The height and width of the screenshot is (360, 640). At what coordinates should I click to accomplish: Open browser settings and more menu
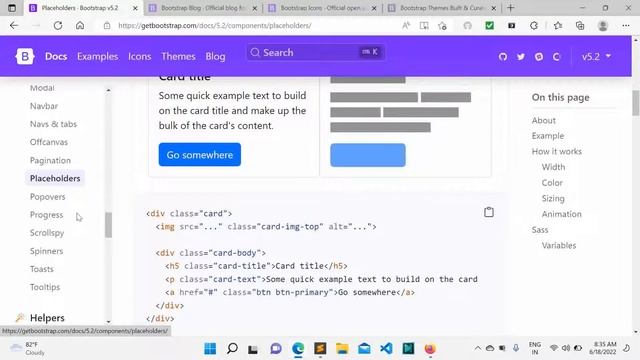point(626,26)
